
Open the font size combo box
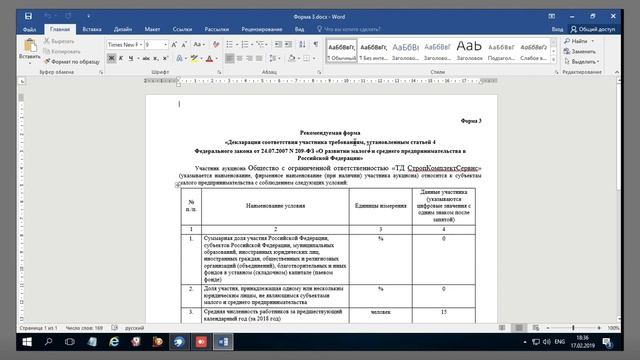[x=156, y=44]
